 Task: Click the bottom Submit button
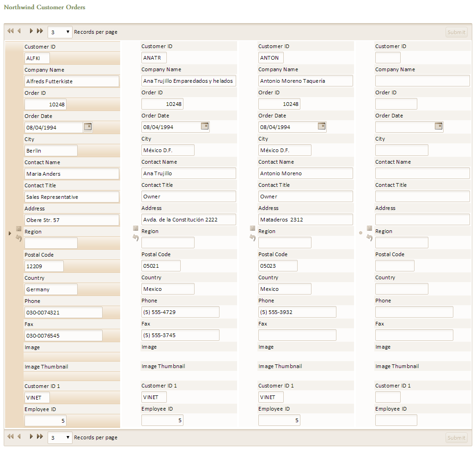(x=456, y=438)
